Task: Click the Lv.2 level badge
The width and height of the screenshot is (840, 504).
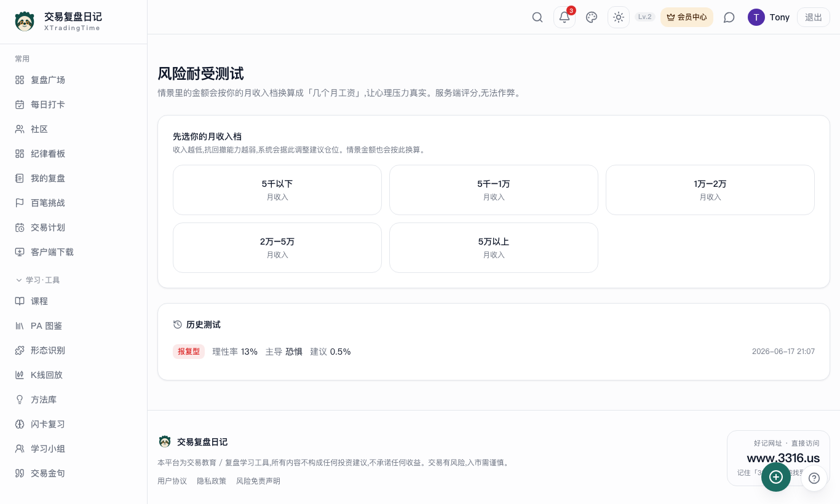Action: coord(645,17)
